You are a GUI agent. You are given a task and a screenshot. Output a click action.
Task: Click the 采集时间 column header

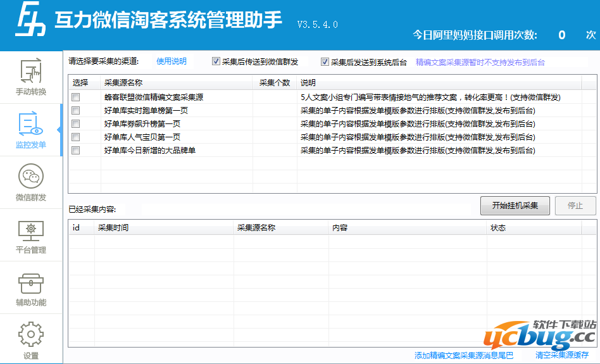(113, 228)
